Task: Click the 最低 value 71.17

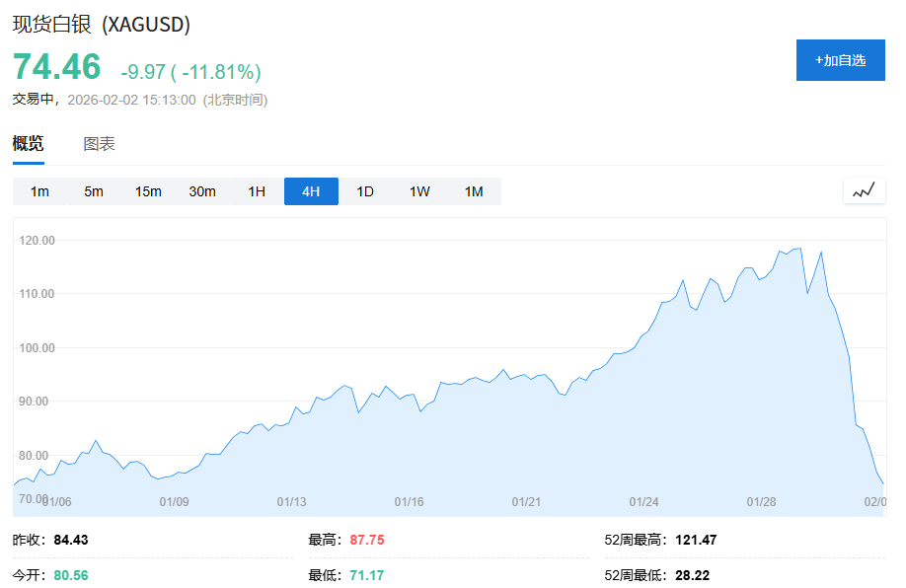Action: (x=367, y=575)
